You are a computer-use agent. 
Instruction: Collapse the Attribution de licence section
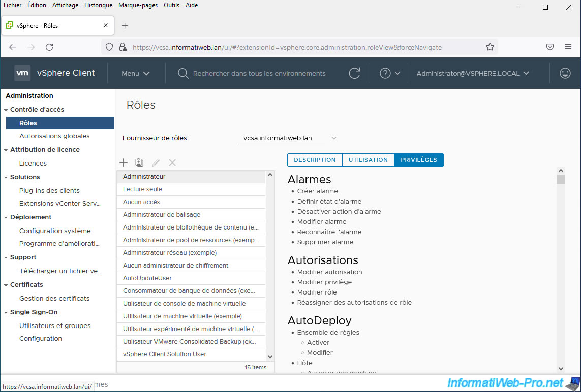pos(6,150)
